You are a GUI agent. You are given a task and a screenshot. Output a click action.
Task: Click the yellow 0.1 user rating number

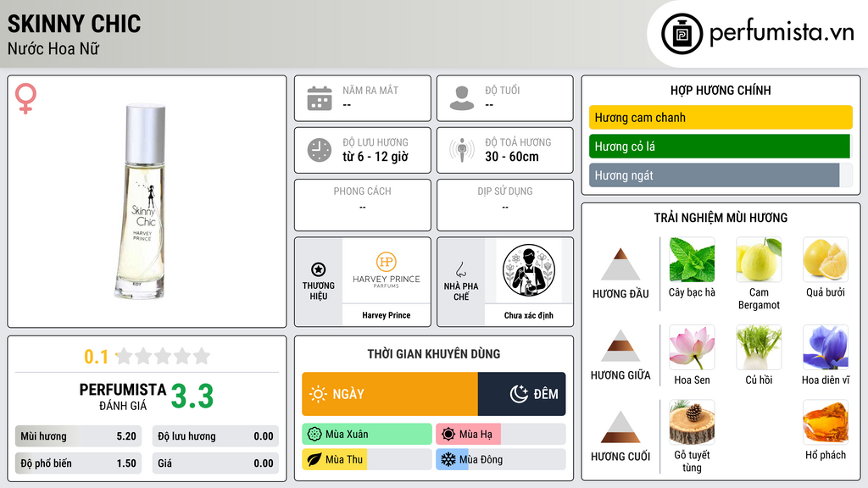pyautogui.click(x=97, y=357)
